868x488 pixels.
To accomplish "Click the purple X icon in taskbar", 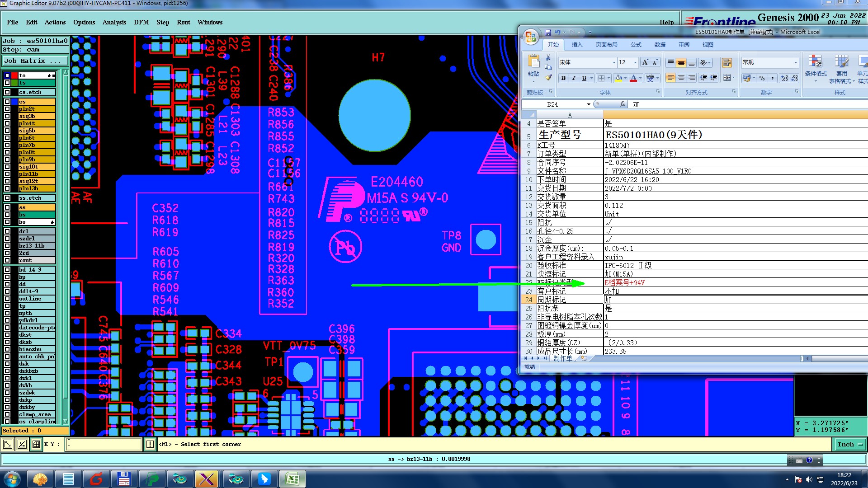I will (207, 479).
